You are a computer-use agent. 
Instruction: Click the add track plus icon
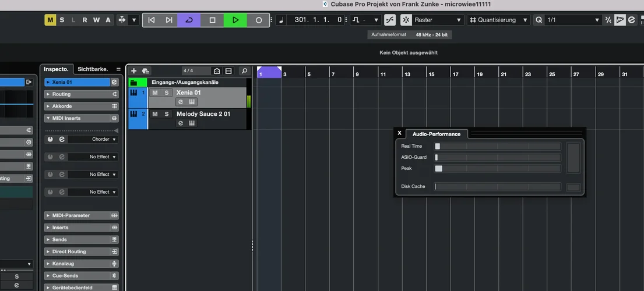(x=133, y=71)
